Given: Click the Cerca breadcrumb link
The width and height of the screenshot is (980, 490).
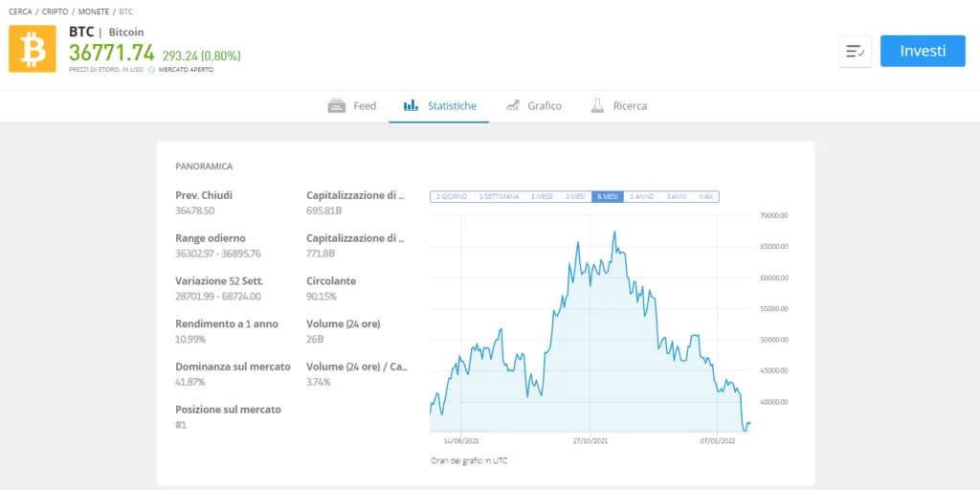Looking at the screenshot, I should click(x=20, y=11).
